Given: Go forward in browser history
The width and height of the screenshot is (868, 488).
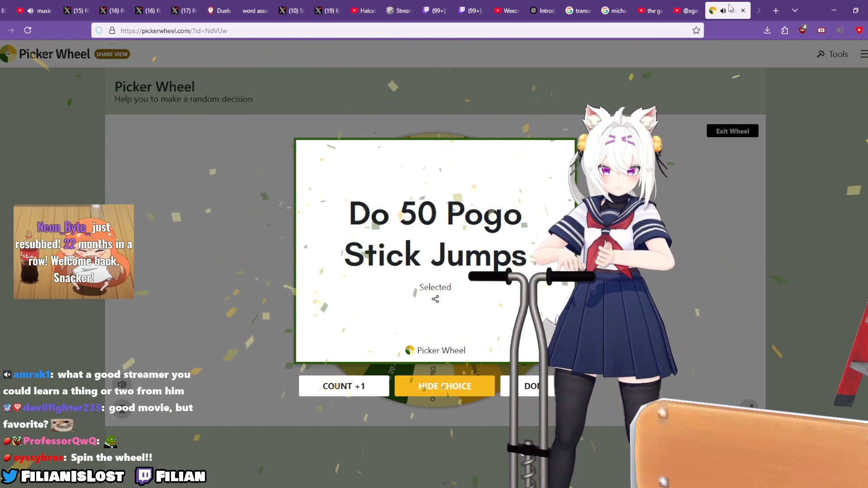Looking at the screenshot, I should coord(10,30).
